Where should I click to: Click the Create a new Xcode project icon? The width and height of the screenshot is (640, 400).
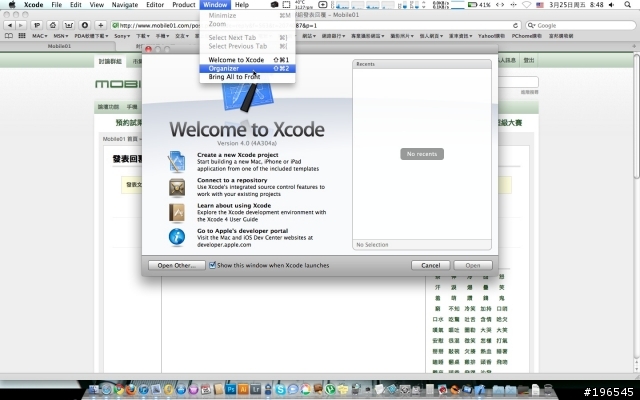177,161
